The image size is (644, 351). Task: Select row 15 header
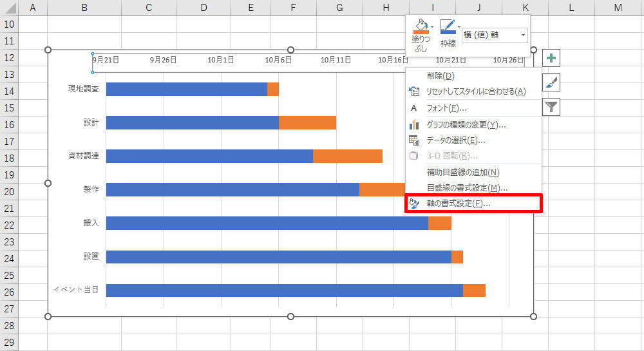(9, 108)
